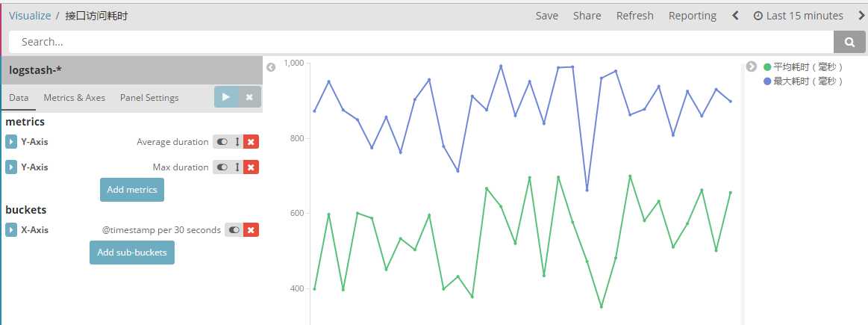
Task: Click the search magnifier button
Action: [x=849, y=42]
